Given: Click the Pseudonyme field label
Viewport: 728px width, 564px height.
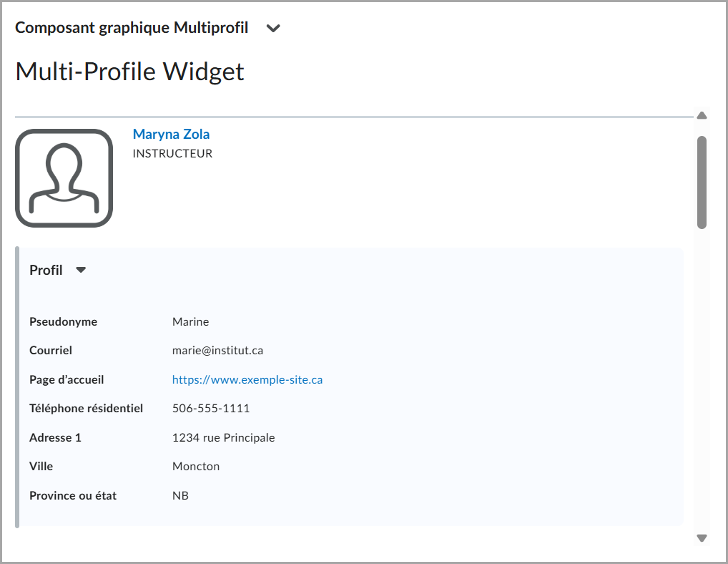Looking at the screenshot, I should point(63,321).
